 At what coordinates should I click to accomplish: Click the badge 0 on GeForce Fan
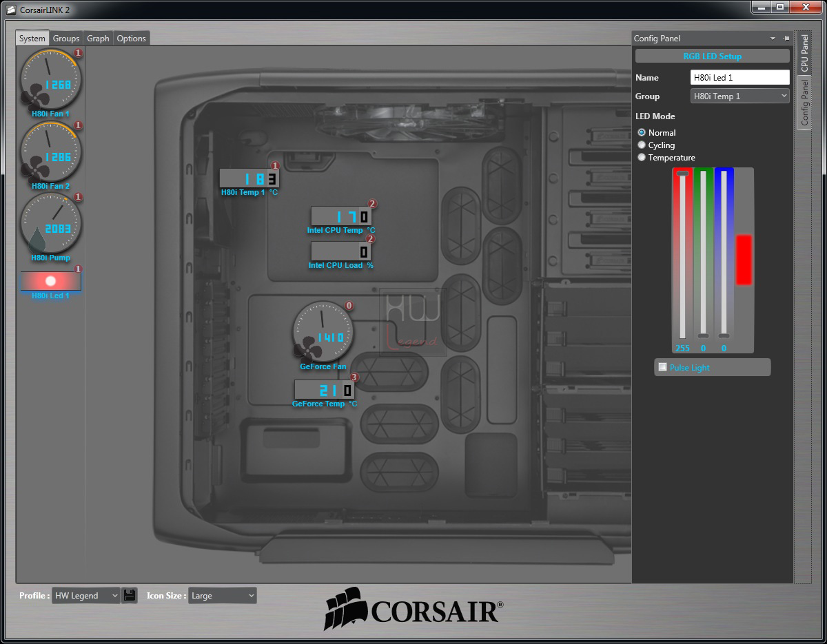(349, 306)
